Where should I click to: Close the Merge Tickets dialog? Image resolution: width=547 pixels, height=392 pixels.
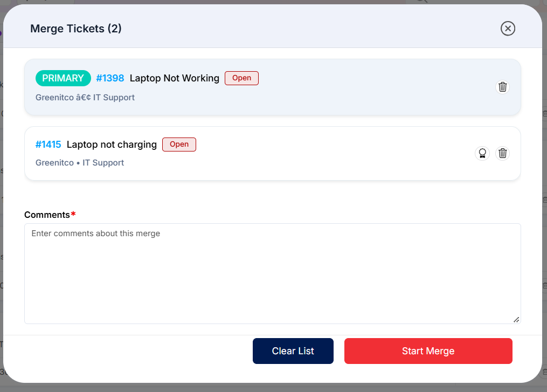(x=508, y=29)
